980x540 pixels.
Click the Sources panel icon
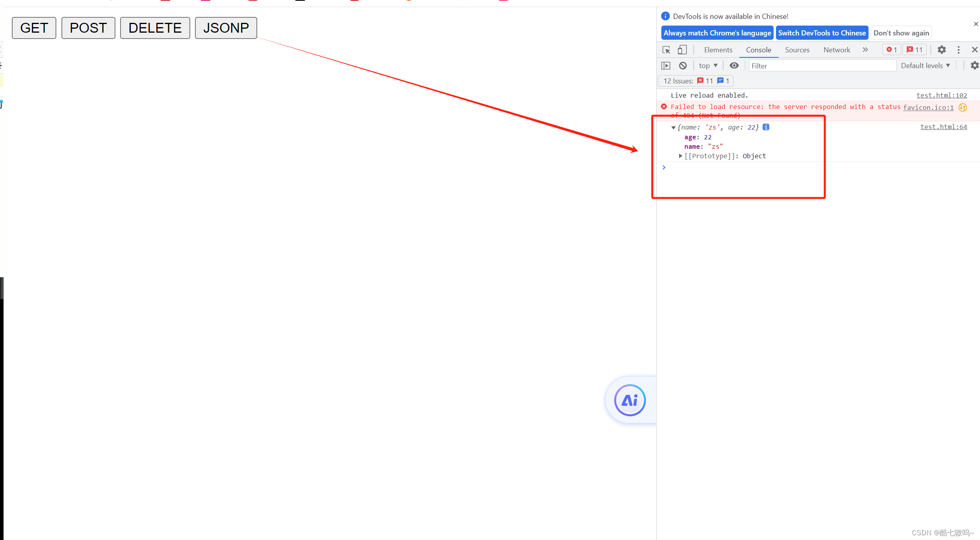(x=796, y=50)
